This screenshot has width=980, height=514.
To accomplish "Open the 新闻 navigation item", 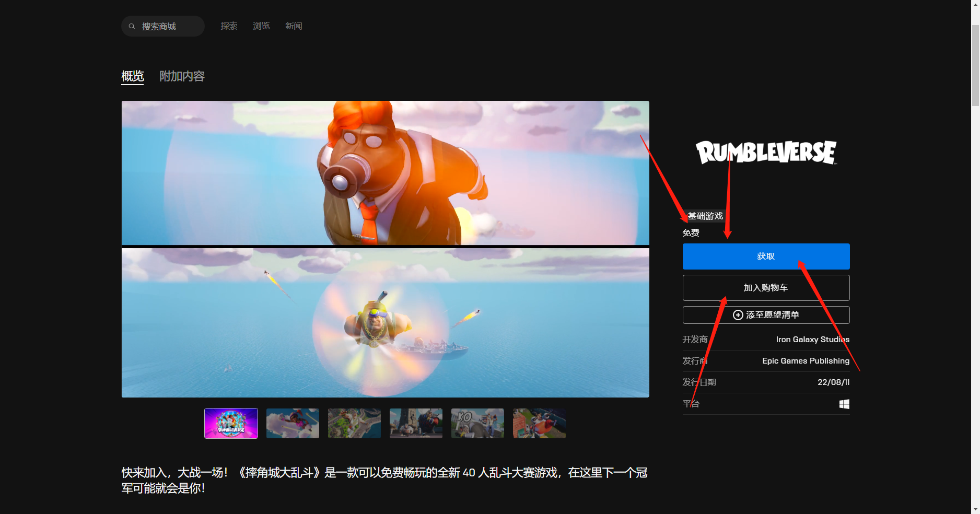I will (294, 26).
